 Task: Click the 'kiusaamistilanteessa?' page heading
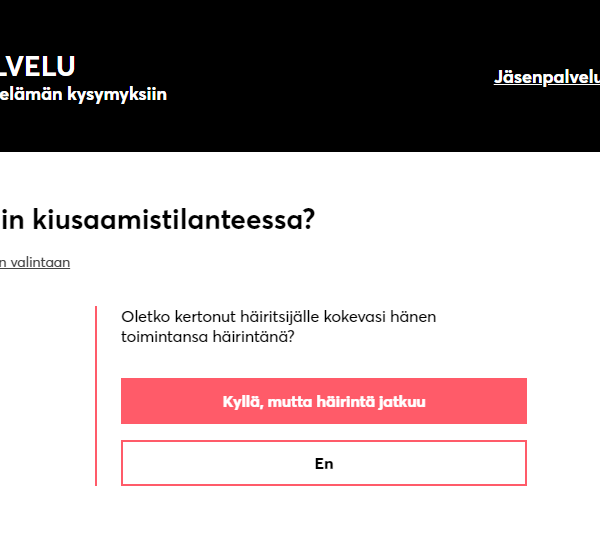[157, 219]
